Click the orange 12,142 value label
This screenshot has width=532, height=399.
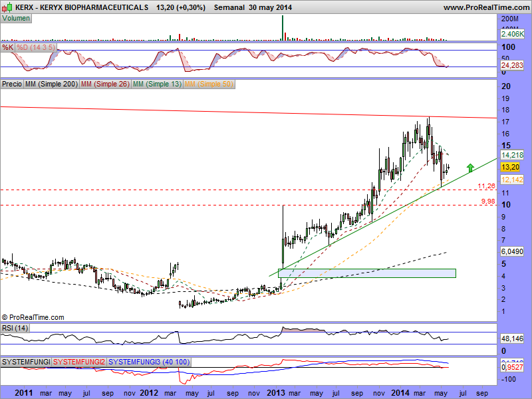512,180
